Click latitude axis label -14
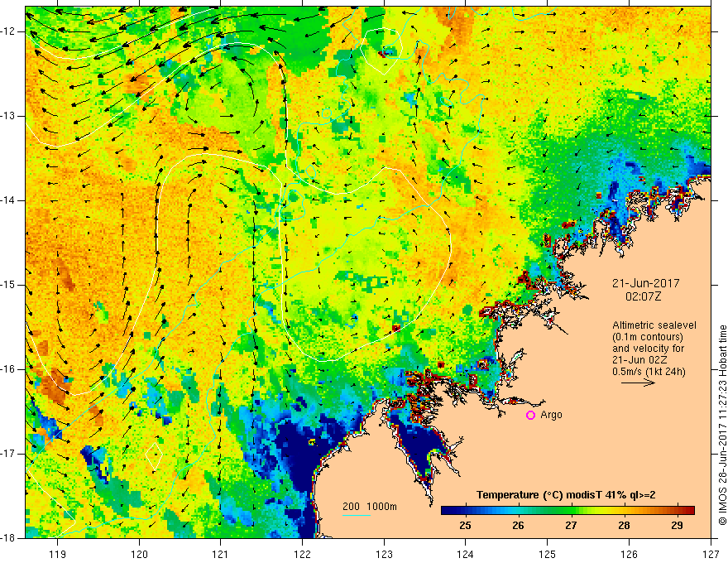The height and width of the screenshot is (563, 728). pos(9,200)
